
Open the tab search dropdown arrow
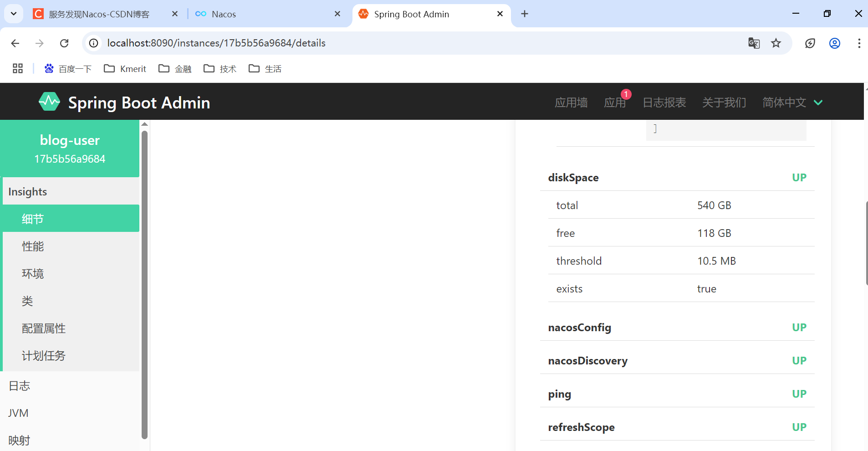pyautogui.click(x=14, y=14)
